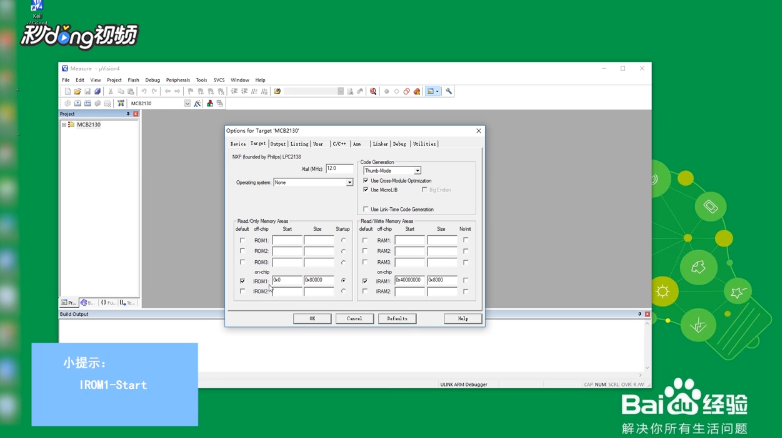Click the New file toolbar icon
The image size is (782, 438).
coord(68,91)
